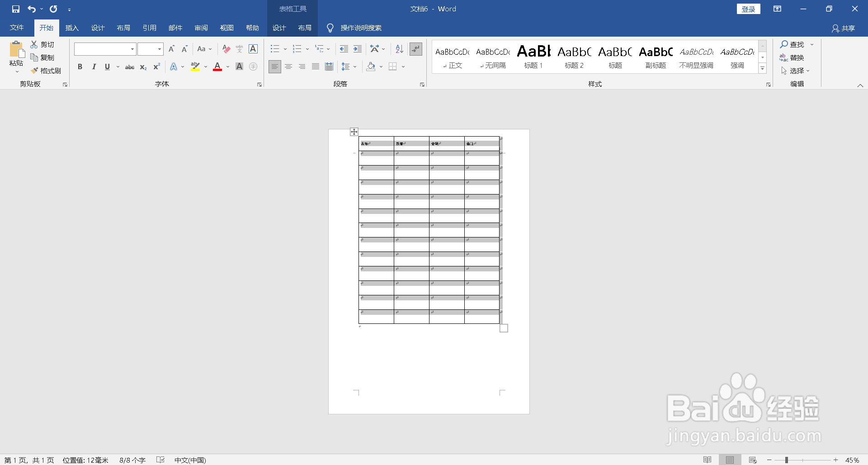This screenshot has width=868, height=465.
Task: Apply the yellow text highlight color
Action: click(195, 67)
